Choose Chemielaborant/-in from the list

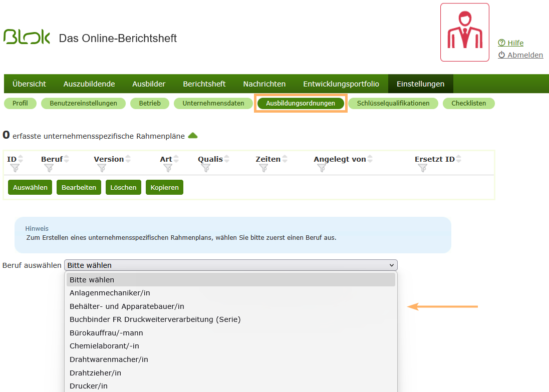pos(231,346)
